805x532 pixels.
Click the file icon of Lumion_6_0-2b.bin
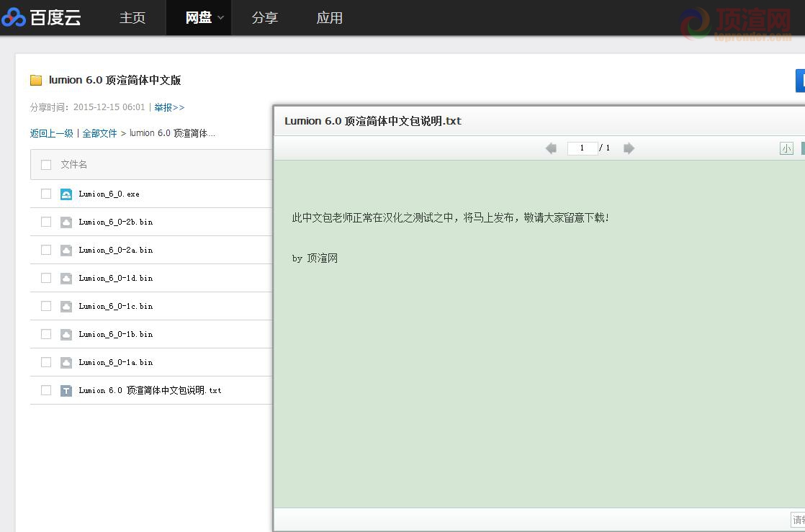[x=66, y=222]
